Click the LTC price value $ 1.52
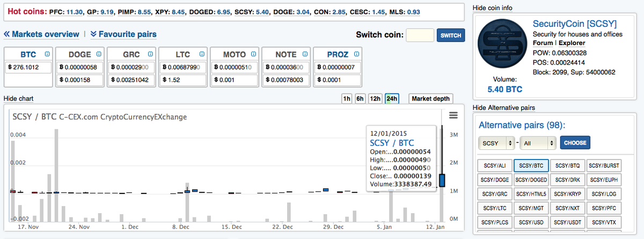Screen dimensions: 644x239 [182, 79]
